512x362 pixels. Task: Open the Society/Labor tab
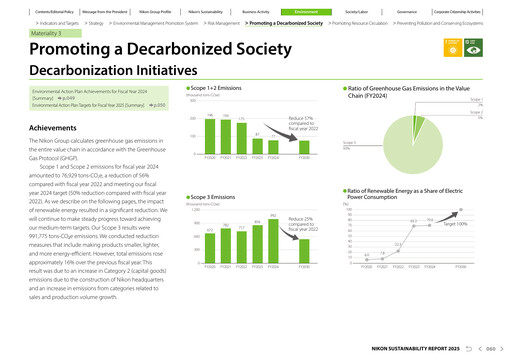pyautogui.click(x=356, y=12)
